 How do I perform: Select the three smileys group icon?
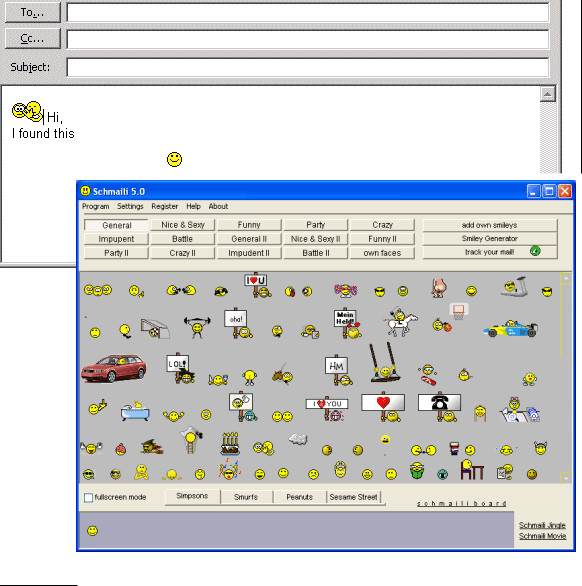[98, 290]
